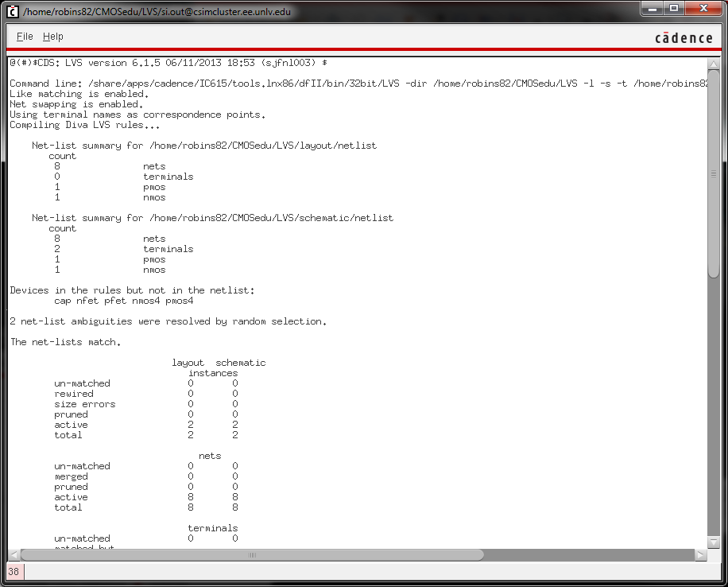
Task: Click the horizontal scrollbar left arrow
Action: pos(14,554)
